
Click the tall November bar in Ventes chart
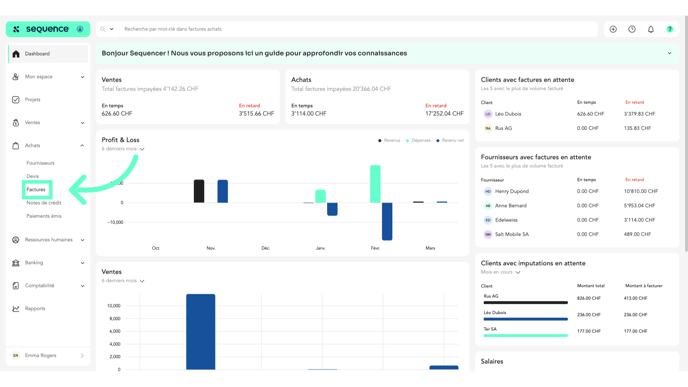201,332
